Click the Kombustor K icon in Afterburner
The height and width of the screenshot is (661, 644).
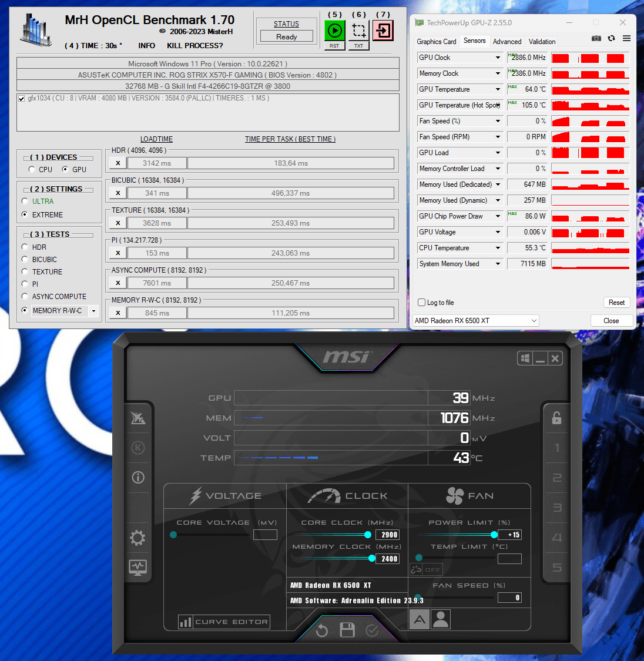(138, 448)
